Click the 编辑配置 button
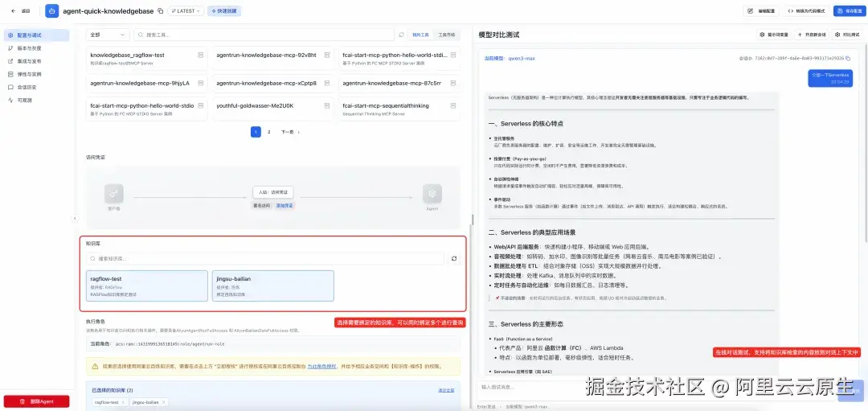 pos(762,11)
